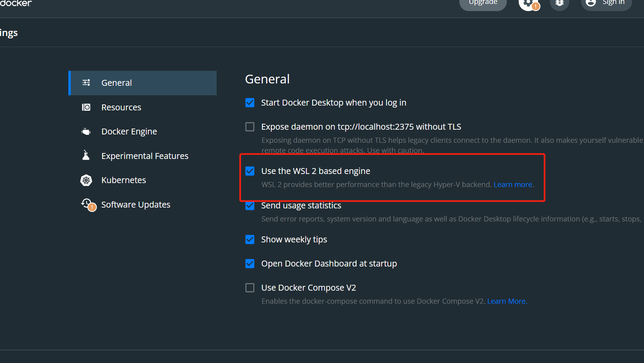644x363 pixels.
Task: Click the bug troubleshoot icon in header
Action: pos(559,3)
